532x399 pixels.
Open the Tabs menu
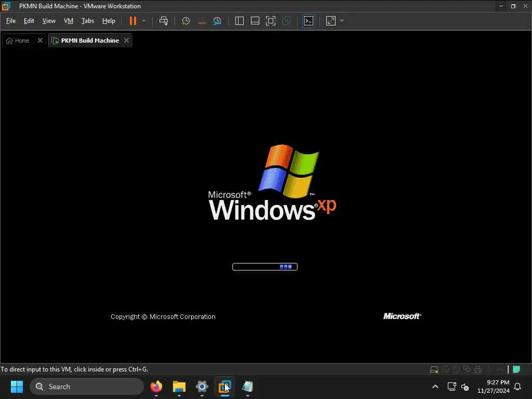[87, 21]
